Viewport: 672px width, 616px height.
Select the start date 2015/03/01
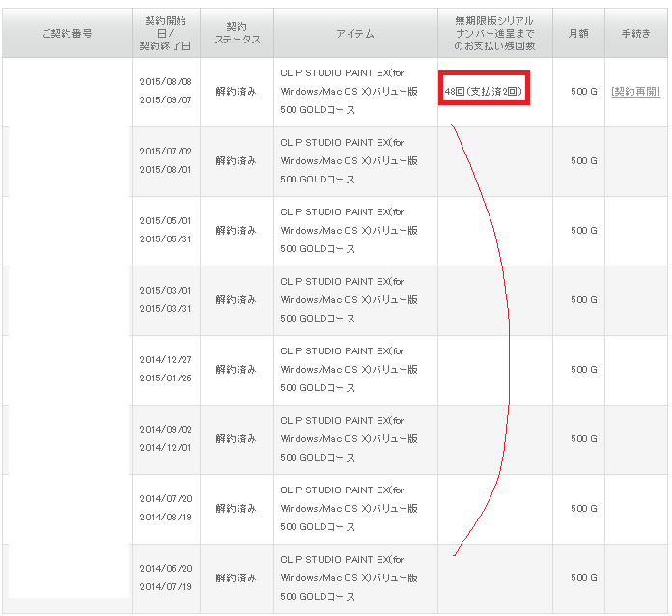[166, 291]
